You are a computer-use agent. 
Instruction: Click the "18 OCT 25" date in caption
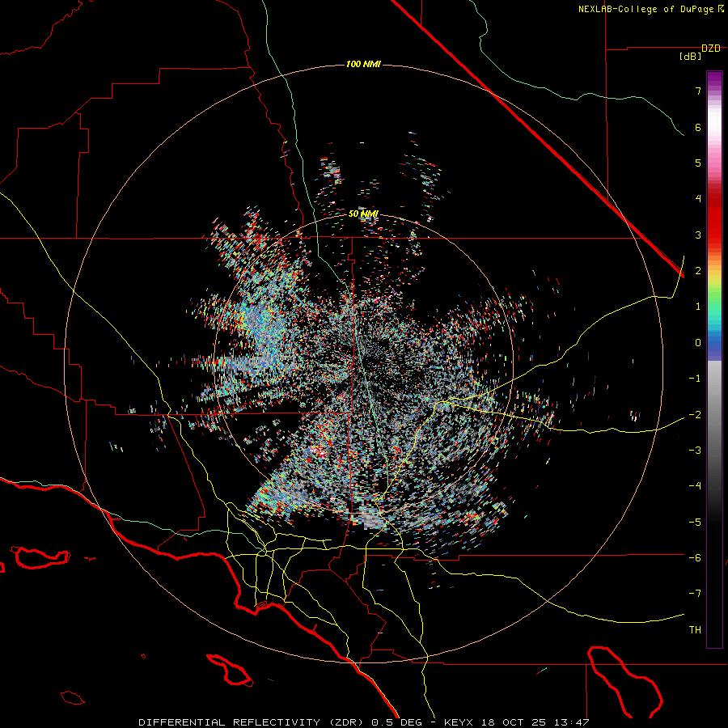pyautogui.click(x=514, y=722)
